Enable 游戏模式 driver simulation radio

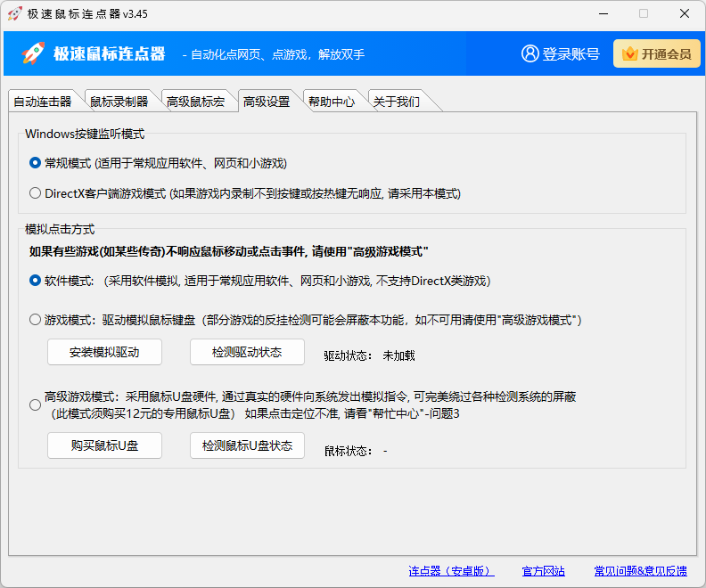pyautogui.click(x=36, y=319)
